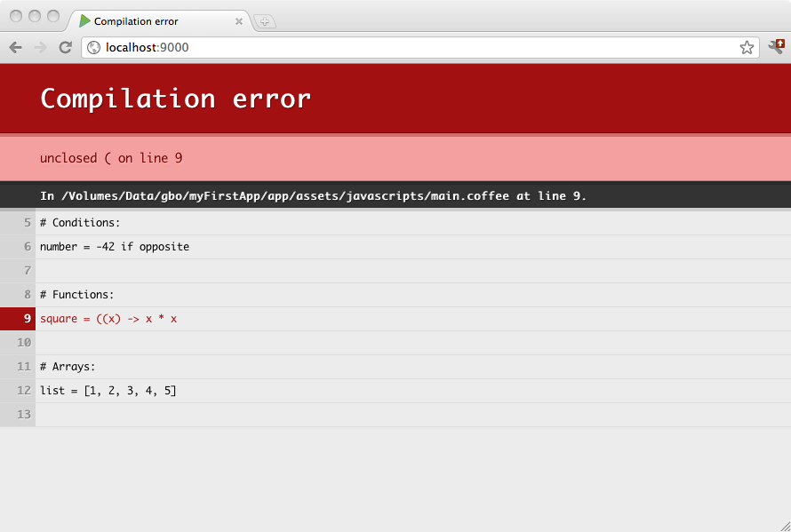Click the erroneous square function code line

click(108, 318)
